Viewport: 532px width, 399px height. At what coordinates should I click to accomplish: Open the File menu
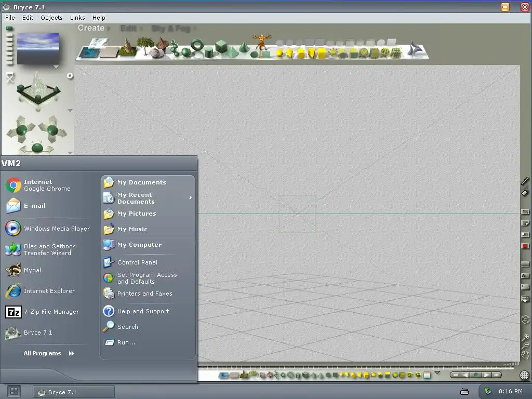[10, 18]
